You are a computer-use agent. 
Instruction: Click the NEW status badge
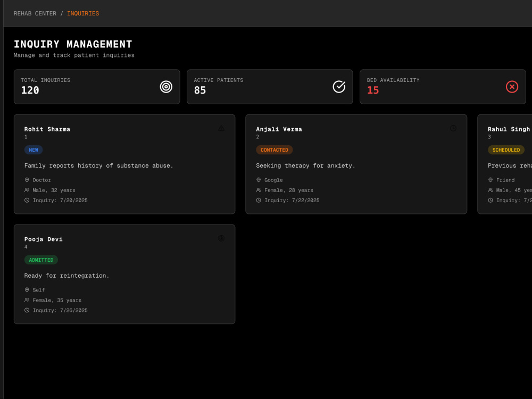tap(33, 150)
